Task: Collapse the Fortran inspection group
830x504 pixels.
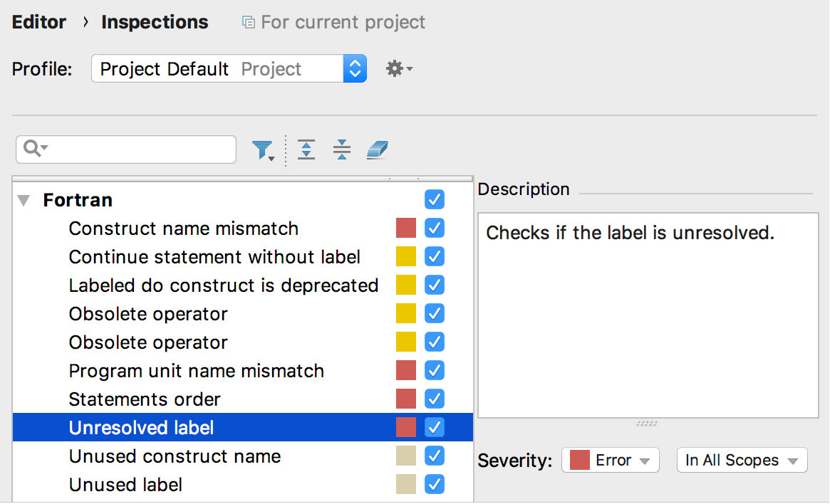Action: (x=22, y=199)
